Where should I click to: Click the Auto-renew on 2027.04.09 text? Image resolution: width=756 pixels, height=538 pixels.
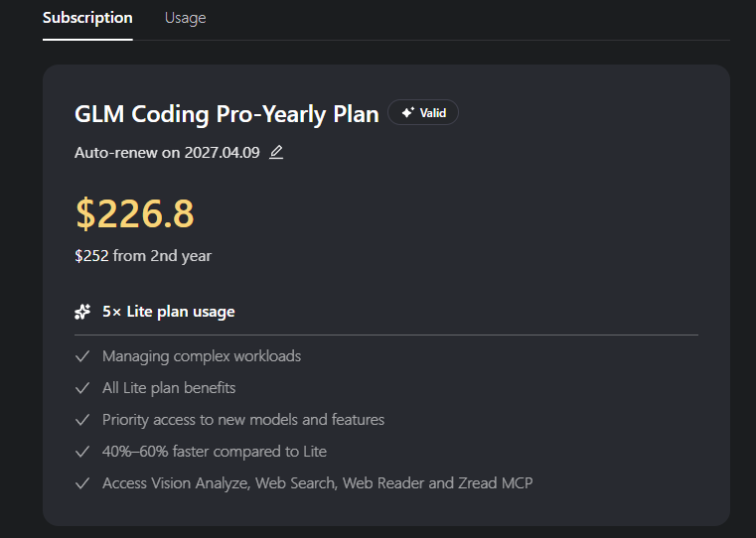pos(168,153)
